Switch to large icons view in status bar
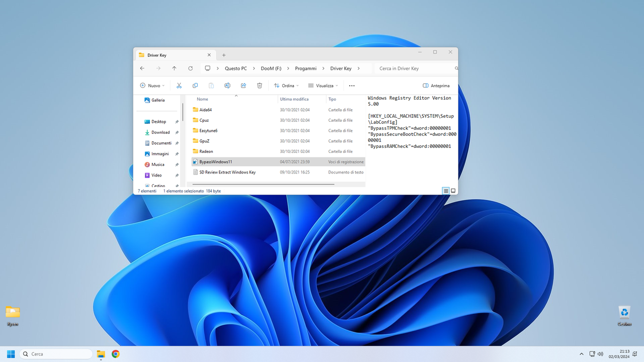This screenshot has width=644, height=362. (x=453, y=191)
